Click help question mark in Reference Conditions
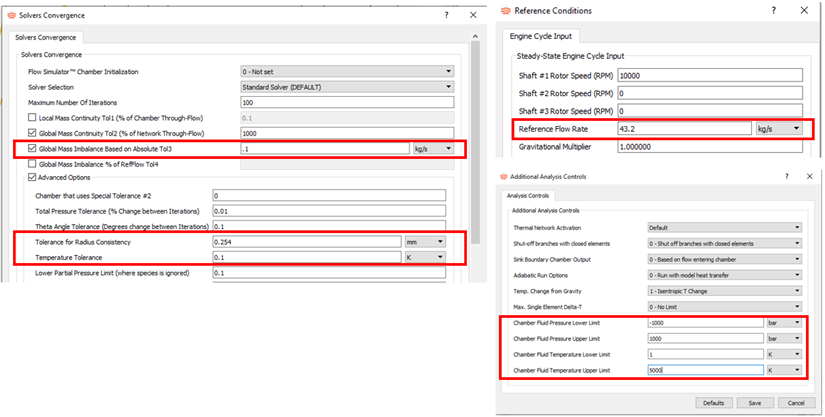The width and height of the screenshot is (825, 417). coord(772,11)
